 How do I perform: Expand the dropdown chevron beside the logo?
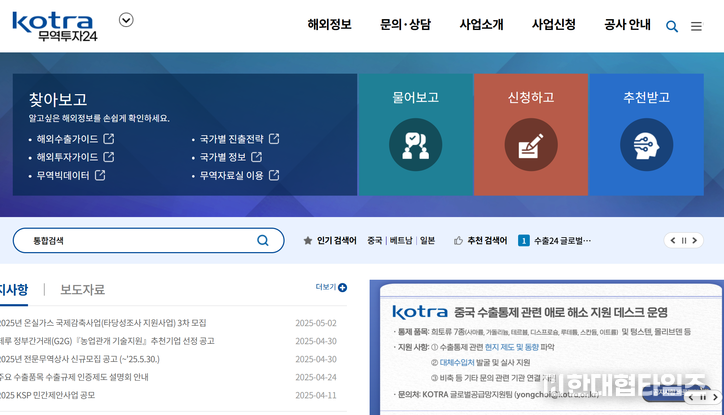(126, 20)
